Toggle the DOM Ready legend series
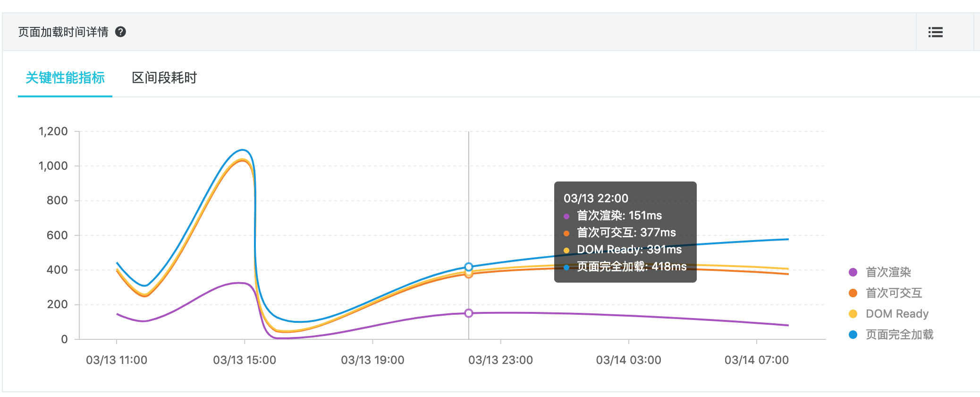Viewport: 980px width, 397px height. [888, 314]
